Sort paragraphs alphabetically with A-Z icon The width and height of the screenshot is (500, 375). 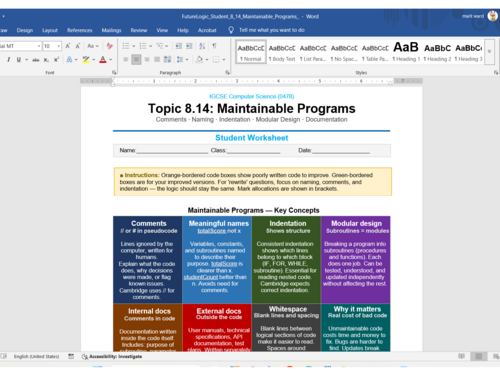(202, 46)
